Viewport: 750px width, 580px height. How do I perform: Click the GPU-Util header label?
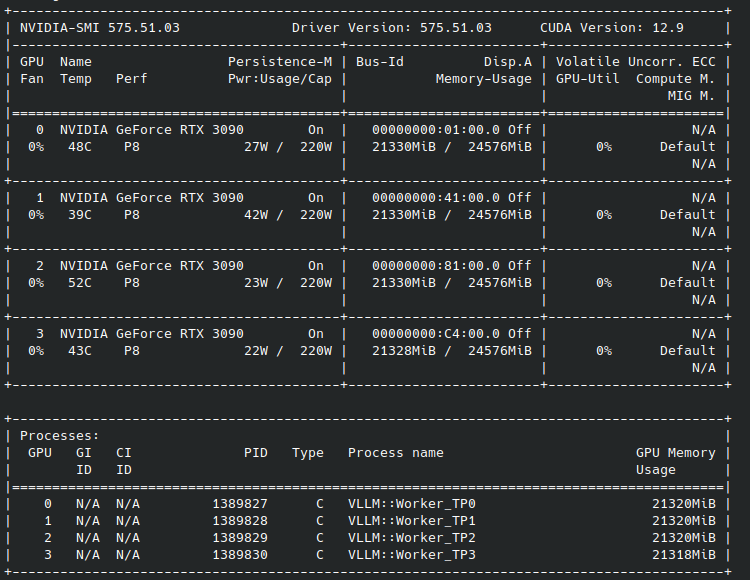coord(587,79)
